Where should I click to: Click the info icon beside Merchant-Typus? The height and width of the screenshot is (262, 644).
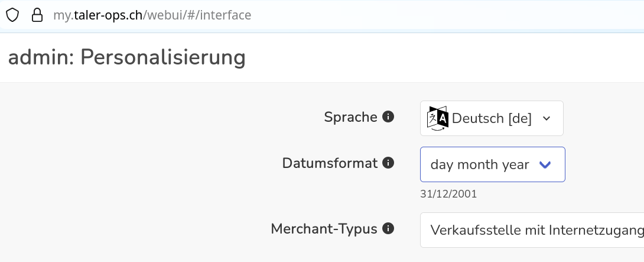pyautogui.click(x=388, y=228)
